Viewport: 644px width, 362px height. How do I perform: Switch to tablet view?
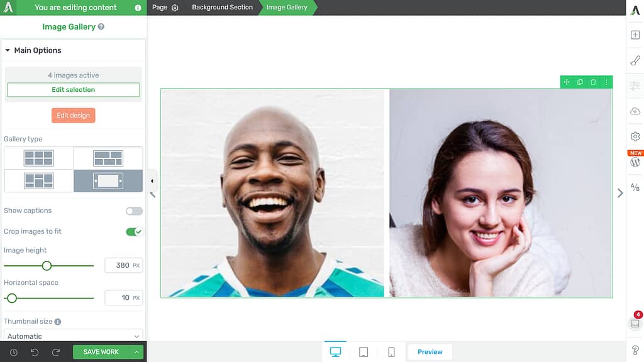[x=364, y=352]
